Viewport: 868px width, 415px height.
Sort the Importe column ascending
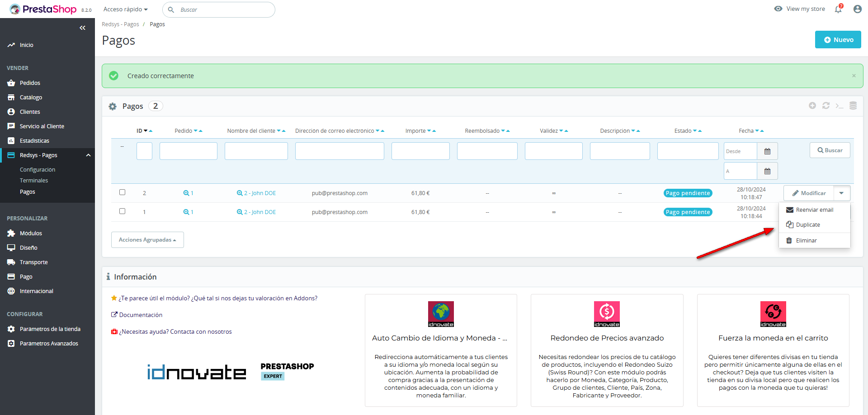(434, 131)
